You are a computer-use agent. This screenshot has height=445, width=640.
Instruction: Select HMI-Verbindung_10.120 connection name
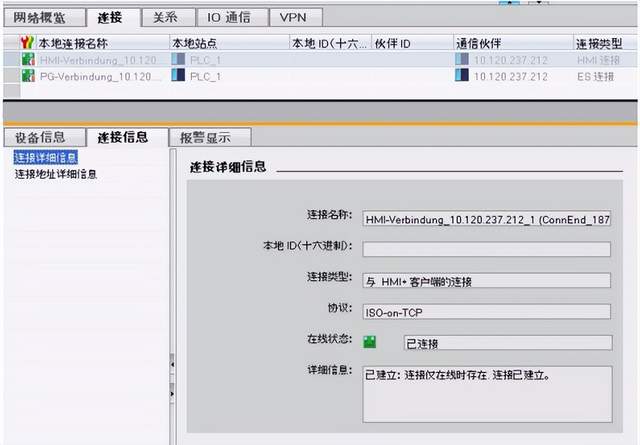(98, 60)
